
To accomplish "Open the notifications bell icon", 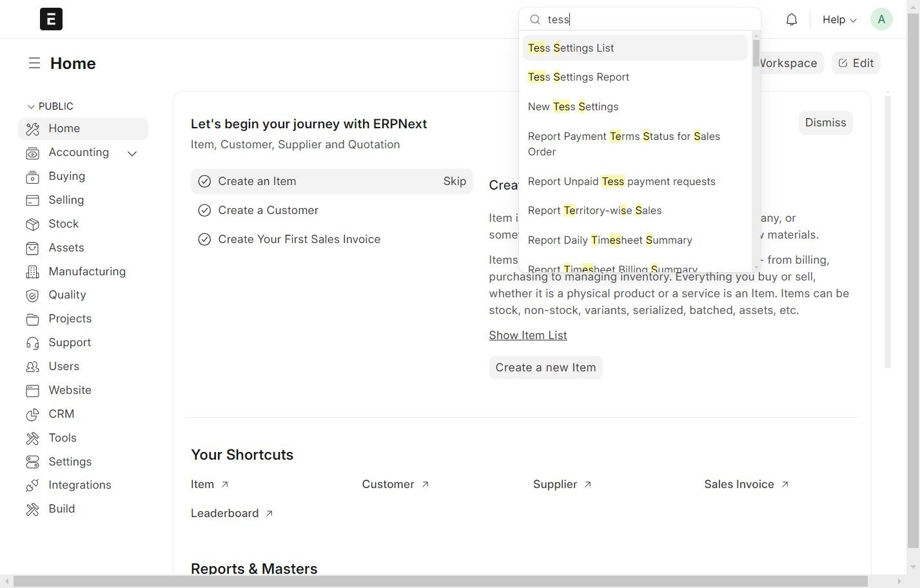I will click(x=791, y=19).
